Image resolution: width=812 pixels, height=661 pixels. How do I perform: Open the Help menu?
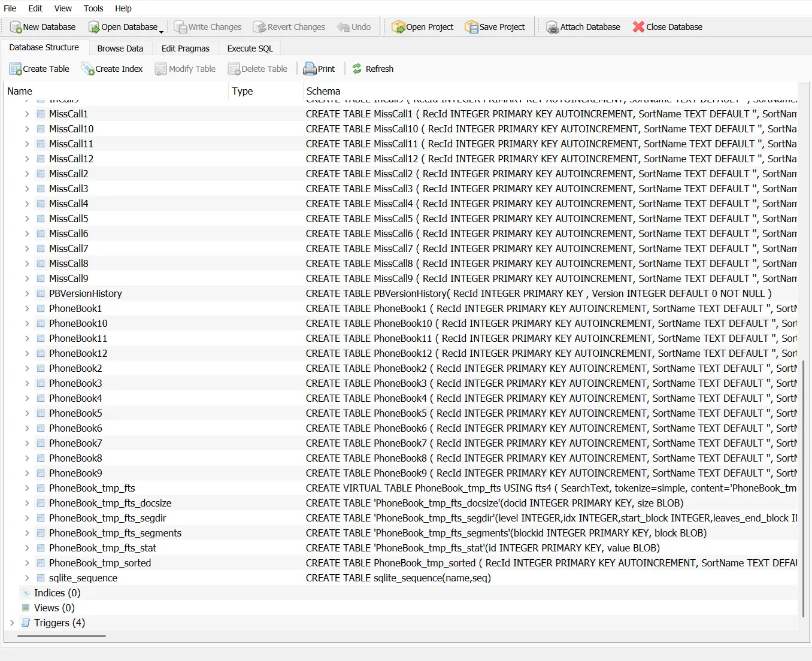pyautogui.click(x=123, y=8)
